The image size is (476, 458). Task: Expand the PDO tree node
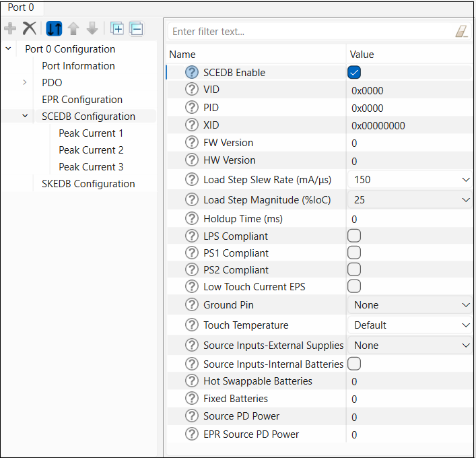pyautogui.click(x=25, y=83)
